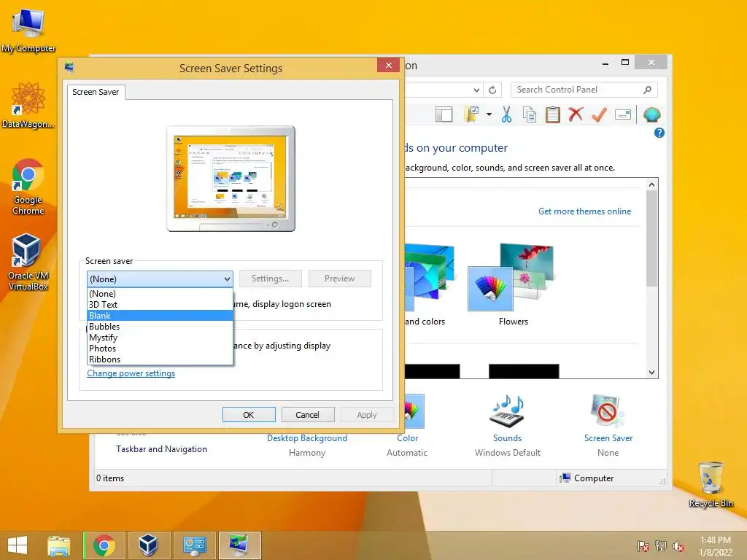Click the red X Delete toolbar icon
747x560 pixels.
coord(576,114)
